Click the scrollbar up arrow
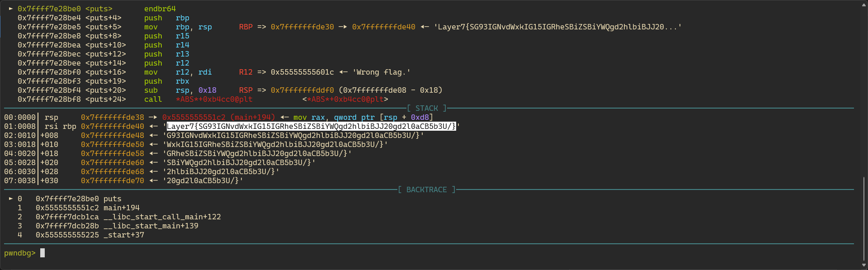Image resolution: width=868 pixels, height=270 pixels. click(x=864, y=5)
